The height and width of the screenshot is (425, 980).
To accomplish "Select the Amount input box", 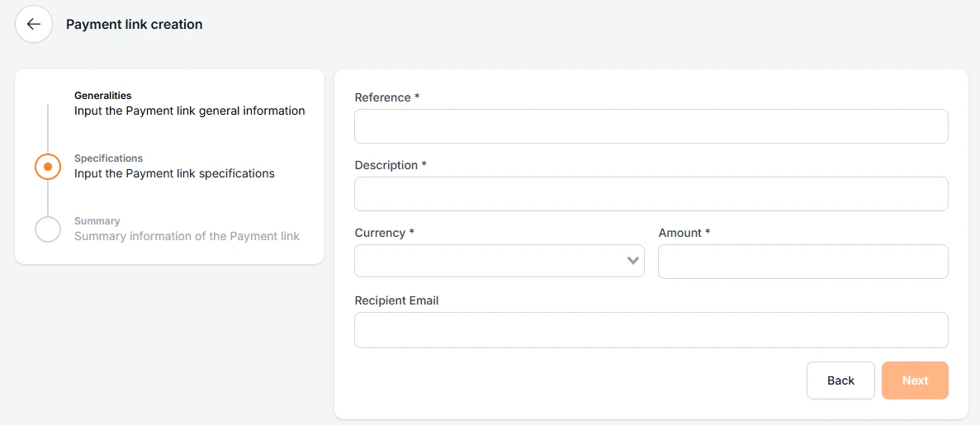I will (802, 262).
